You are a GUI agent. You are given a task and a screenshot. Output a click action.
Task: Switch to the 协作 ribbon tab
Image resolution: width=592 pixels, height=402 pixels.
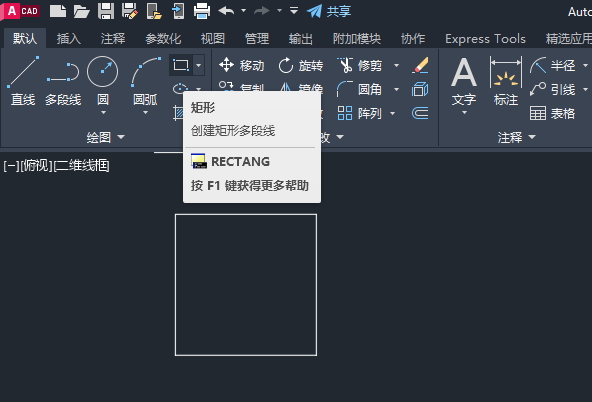[413, 39]
